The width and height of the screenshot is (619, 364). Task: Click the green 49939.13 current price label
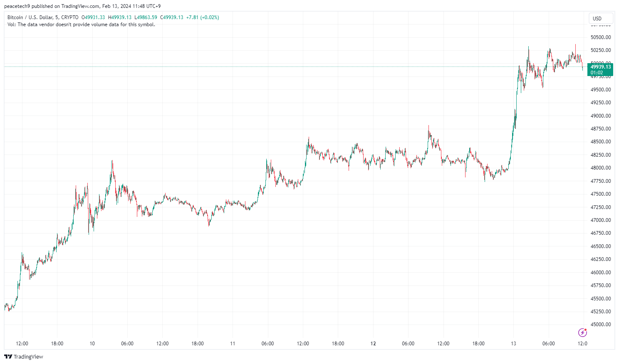[600, 67]
